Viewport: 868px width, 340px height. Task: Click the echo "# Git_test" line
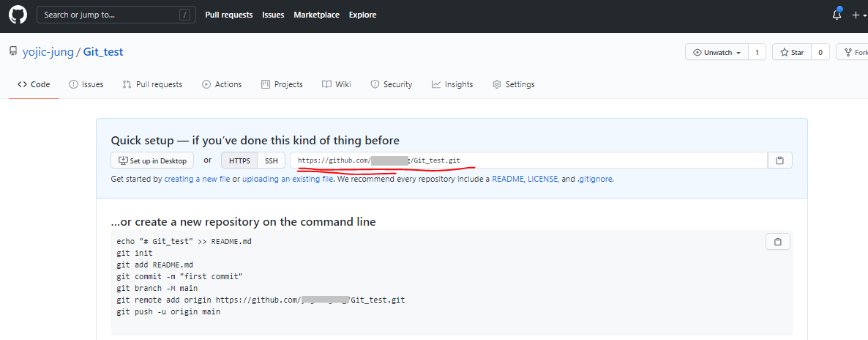(184, 241)
